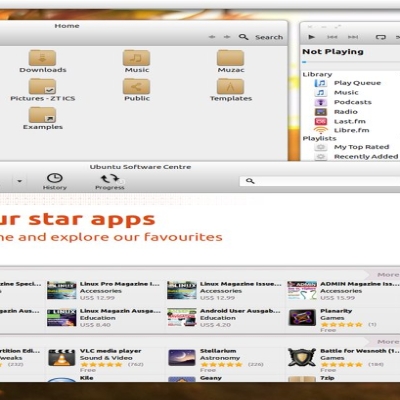Open ADMIN Magazine US$ 15.99 entry
The width and height of the screenshot is (400, 400).
[x=343, y=291]
